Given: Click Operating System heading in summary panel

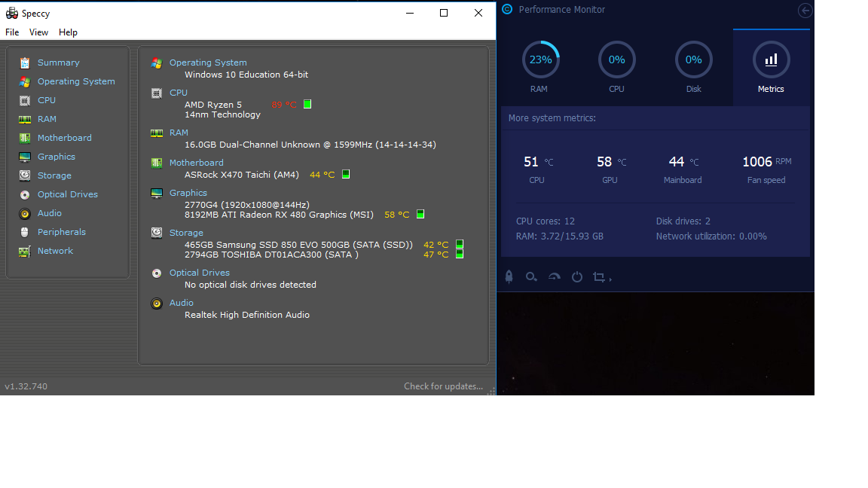Looking at the screenshot, I should [x=208, y=63].
